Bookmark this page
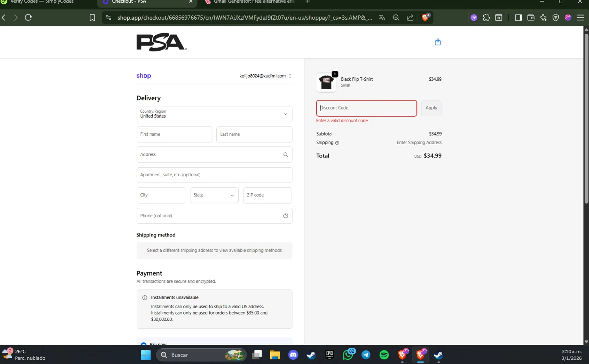Image resolution: width=589 pixels, height=364 pixels. [92, 18]
